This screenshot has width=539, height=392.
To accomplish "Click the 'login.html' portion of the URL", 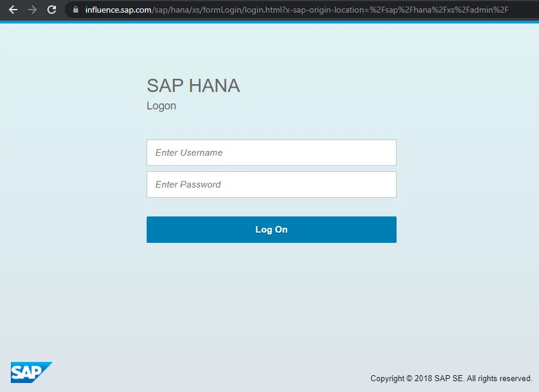I will click(x=262, y=10).
